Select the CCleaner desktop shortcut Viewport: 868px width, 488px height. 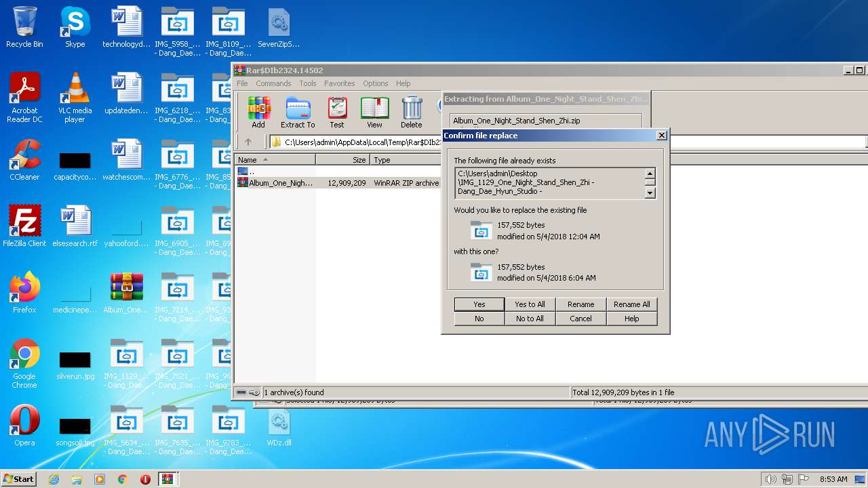pos(24,161)
